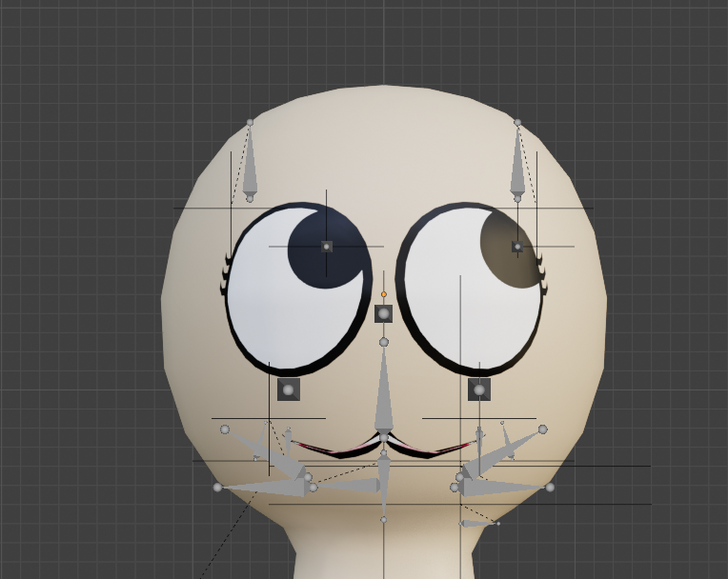This screenshot has height=579, width=728.
Task: Select the vertical brow bone above the right eye
Action: [x=517, y=160]
